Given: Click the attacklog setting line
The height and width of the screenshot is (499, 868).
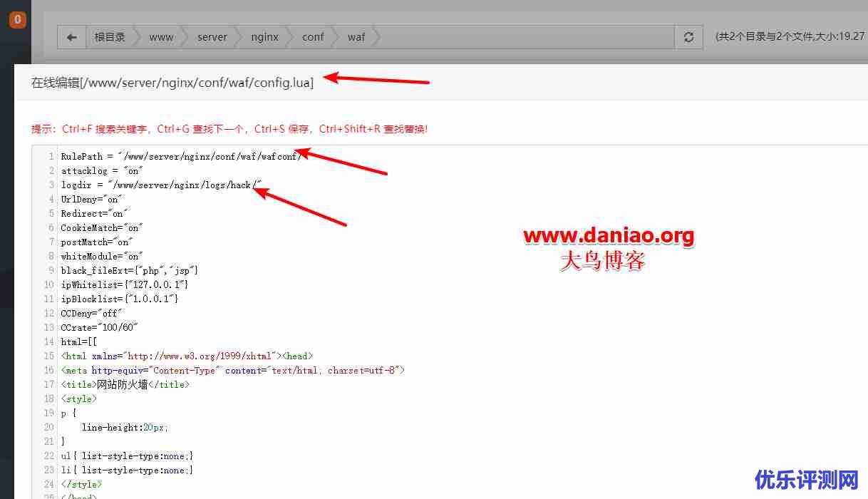Looking at the screenshot, I should [102, 170].
